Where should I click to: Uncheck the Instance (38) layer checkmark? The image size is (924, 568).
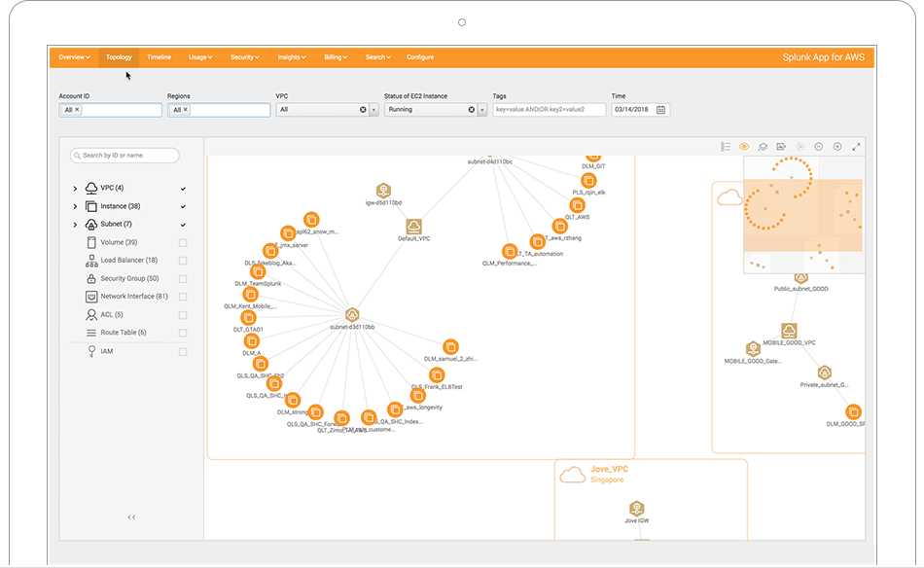[x=183, y=207]
